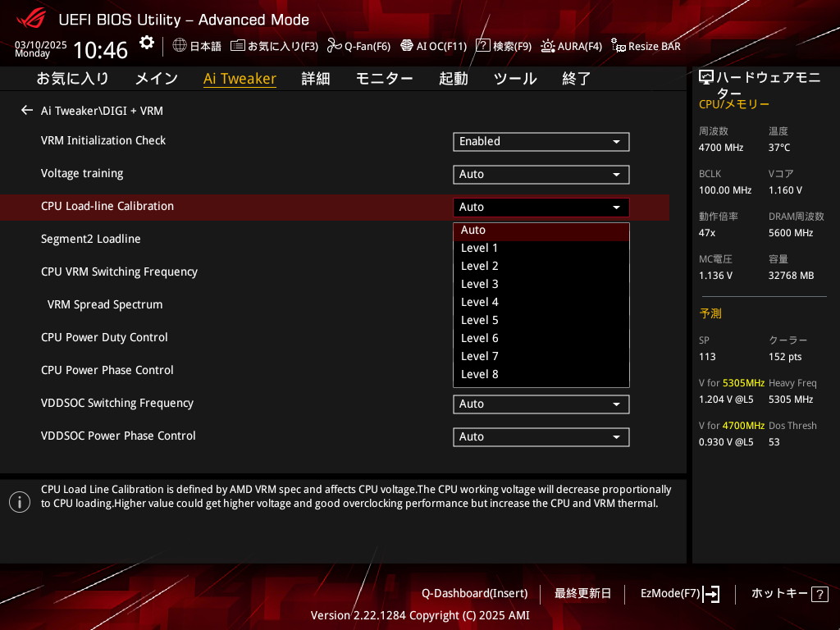This screenshot has width=840, height=630.
Task: Click the AI OC brain icon
Action: click(407, 46)
